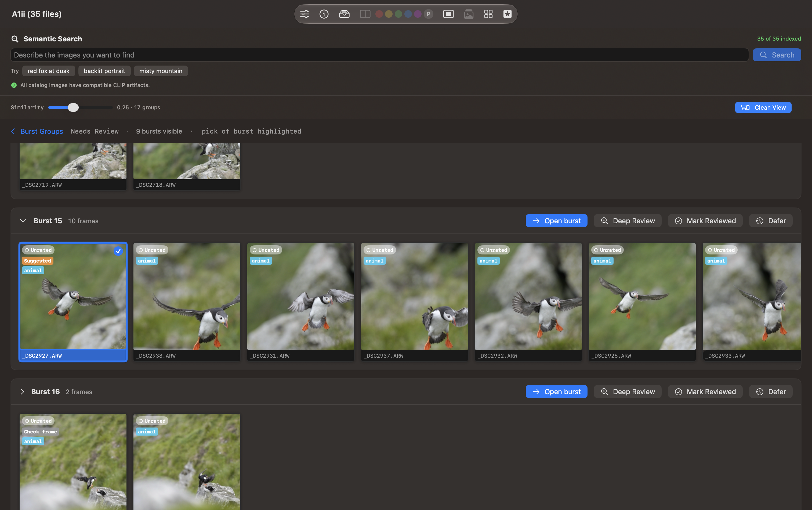
Task: Click the 'Needs Review' filter label
Action: pos(95,131)
